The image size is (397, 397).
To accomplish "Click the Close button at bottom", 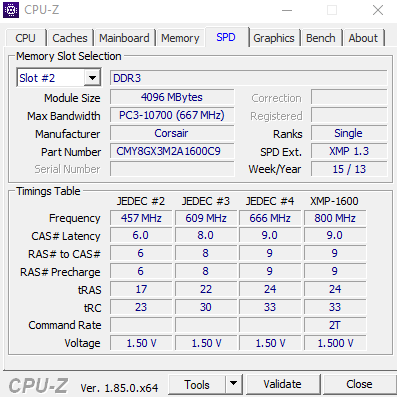I will pyautogui.click(x=359, y=384).
